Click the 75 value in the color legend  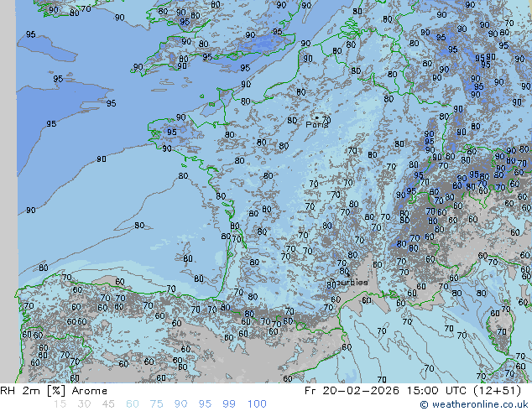[156, 404]
